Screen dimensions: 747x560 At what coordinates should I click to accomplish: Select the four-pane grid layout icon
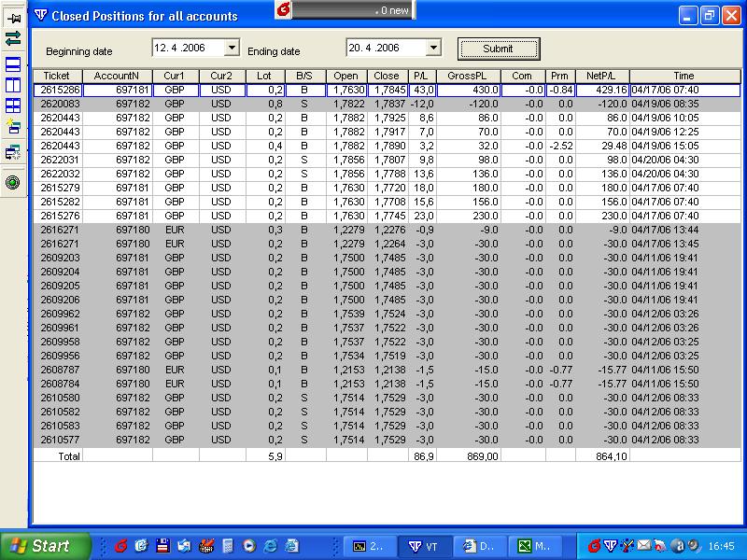[x=13, y=105]
